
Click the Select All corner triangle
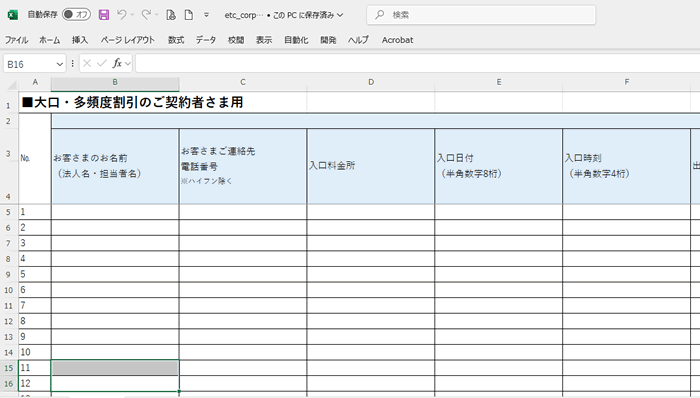pyautogui.click(x=12, y=84)
